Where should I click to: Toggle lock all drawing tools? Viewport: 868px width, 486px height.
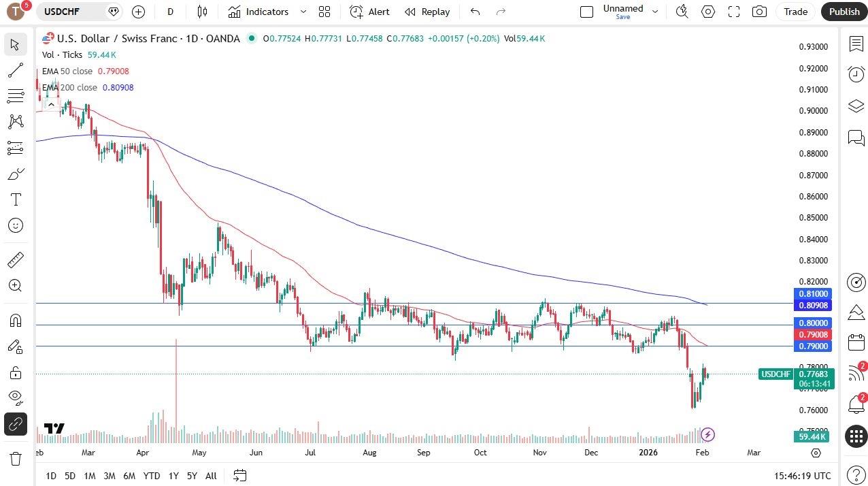15,372
